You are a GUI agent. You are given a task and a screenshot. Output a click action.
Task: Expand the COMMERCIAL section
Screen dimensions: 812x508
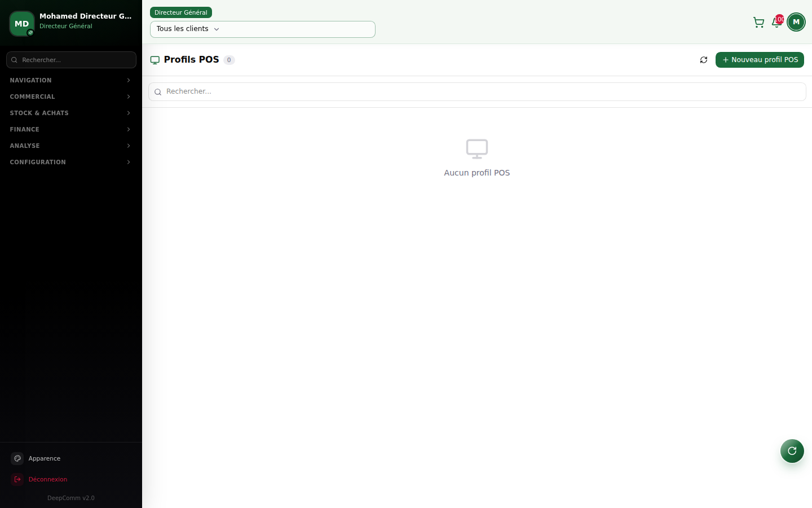[71, 97]
